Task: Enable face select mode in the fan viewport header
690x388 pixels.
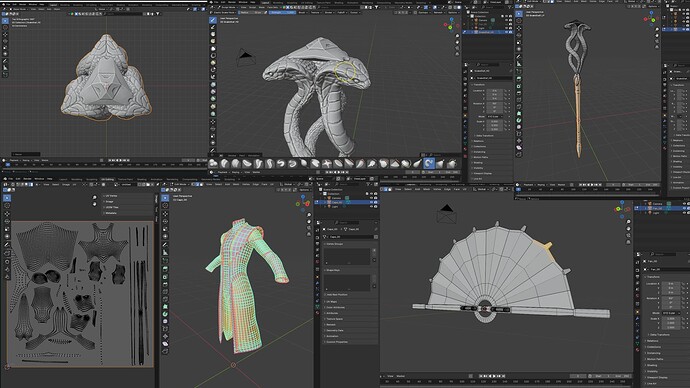Action: 390,189
